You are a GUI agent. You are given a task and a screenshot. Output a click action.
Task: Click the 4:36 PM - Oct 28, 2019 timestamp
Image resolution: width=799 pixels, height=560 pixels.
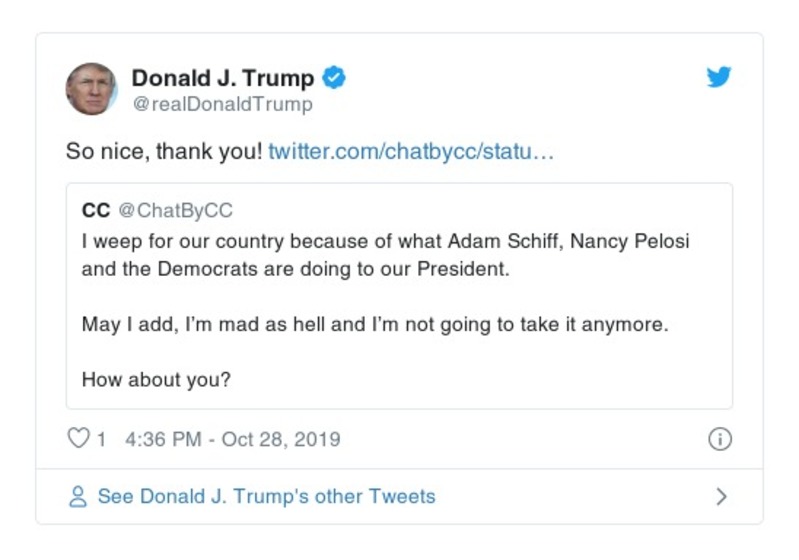point(233,439)
